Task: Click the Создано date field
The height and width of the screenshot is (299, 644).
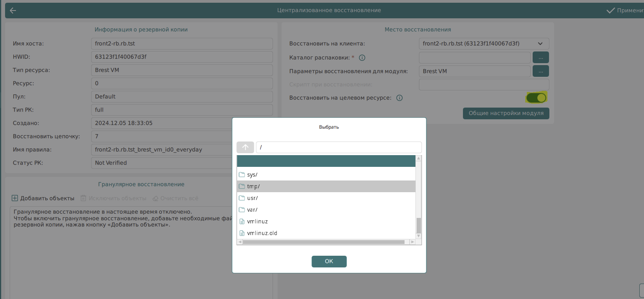Action: pos(162,123)
